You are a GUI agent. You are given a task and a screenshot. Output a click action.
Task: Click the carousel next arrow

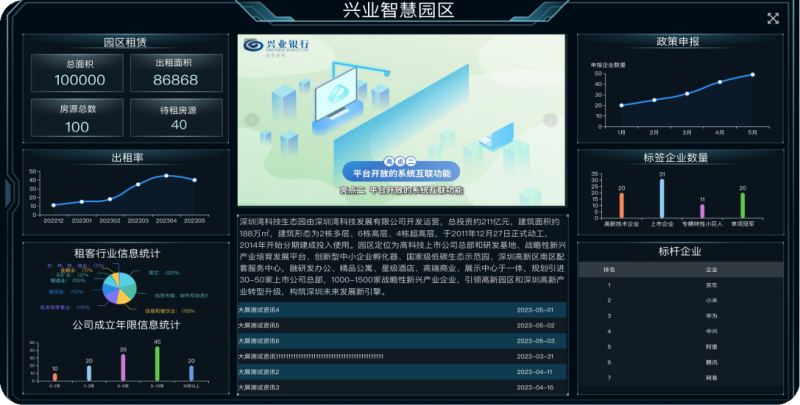(550, 120)
